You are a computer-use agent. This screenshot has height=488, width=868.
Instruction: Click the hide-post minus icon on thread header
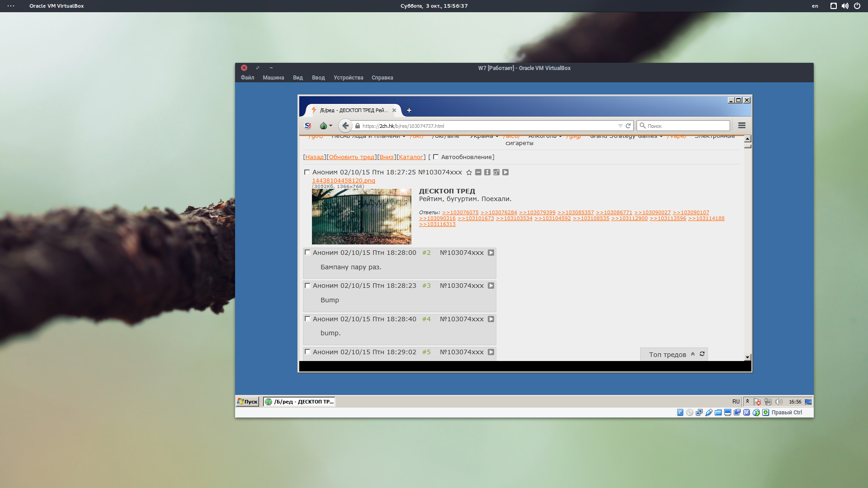478,172
